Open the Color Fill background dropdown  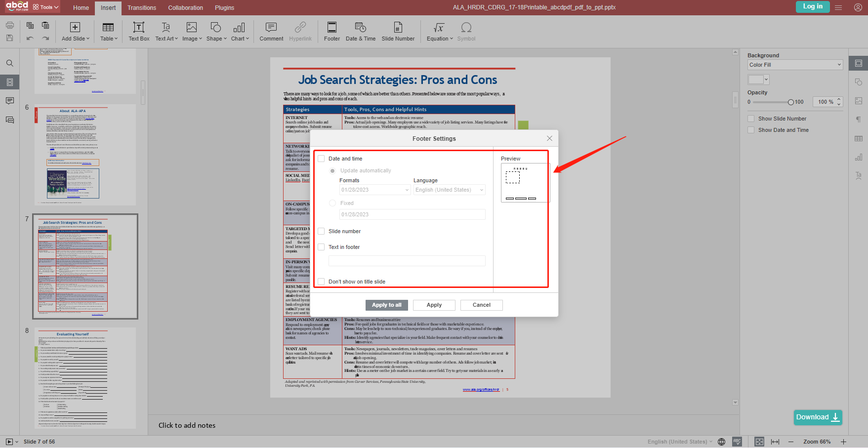point(795,65)
